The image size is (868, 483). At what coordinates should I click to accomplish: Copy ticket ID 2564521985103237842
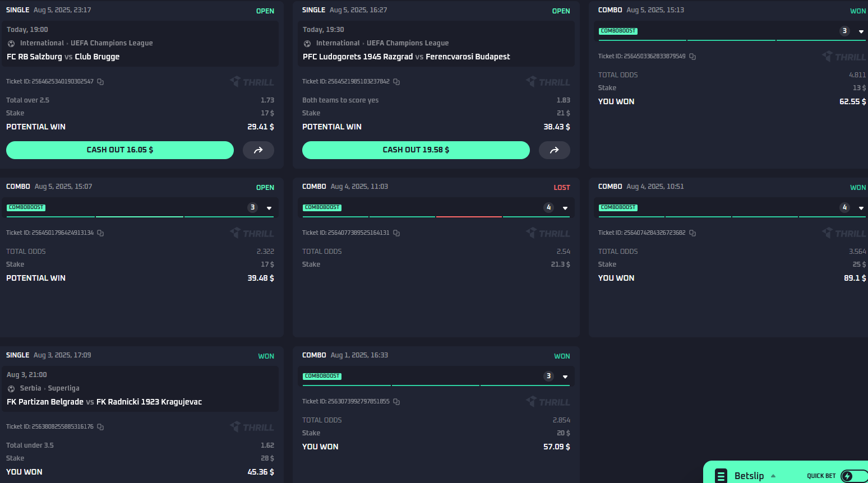click(396, 82)
